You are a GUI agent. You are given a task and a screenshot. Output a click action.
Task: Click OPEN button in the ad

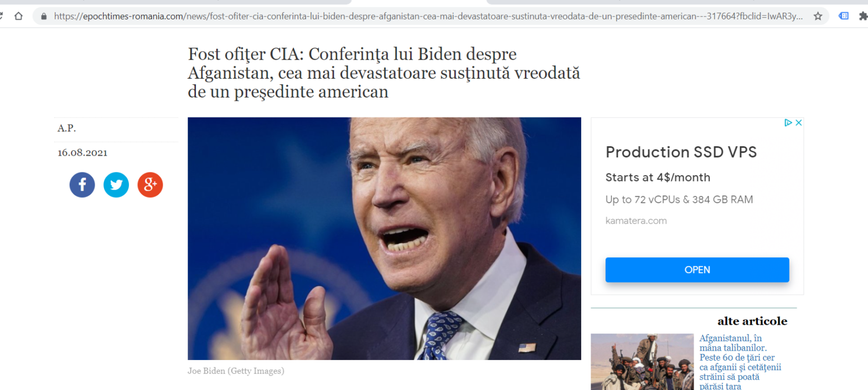pyautogui.click(x=697, y=270)
